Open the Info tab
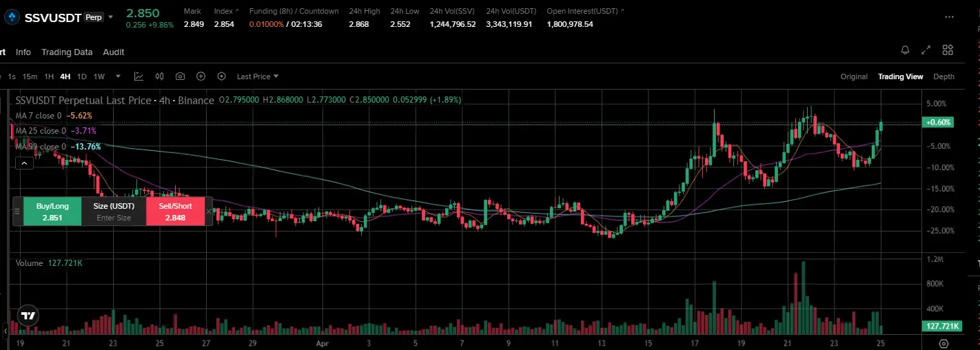 (23, 52)
